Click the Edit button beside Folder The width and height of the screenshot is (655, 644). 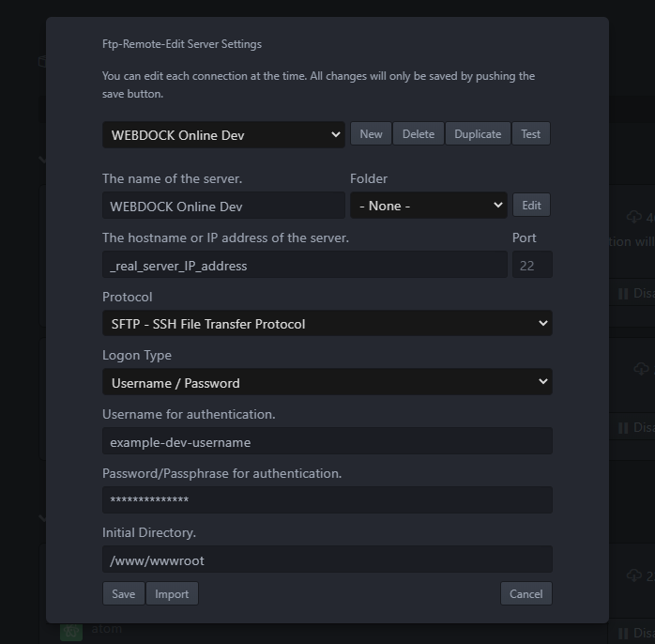pos(531,205)
